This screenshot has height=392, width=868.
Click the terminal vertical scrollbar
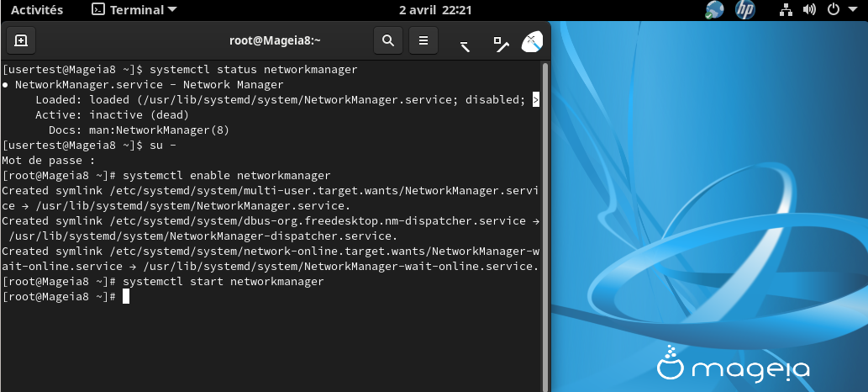point(545,226)
